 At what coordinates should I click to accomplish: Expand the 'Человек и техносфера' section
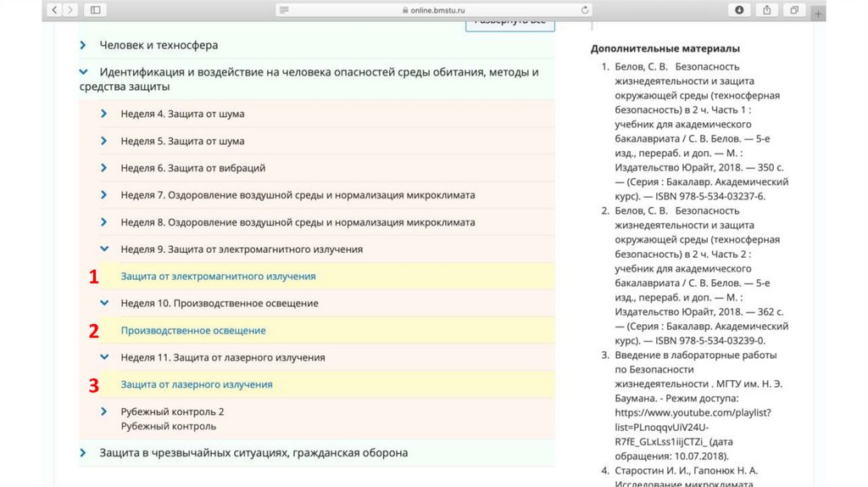click(83, 45)
